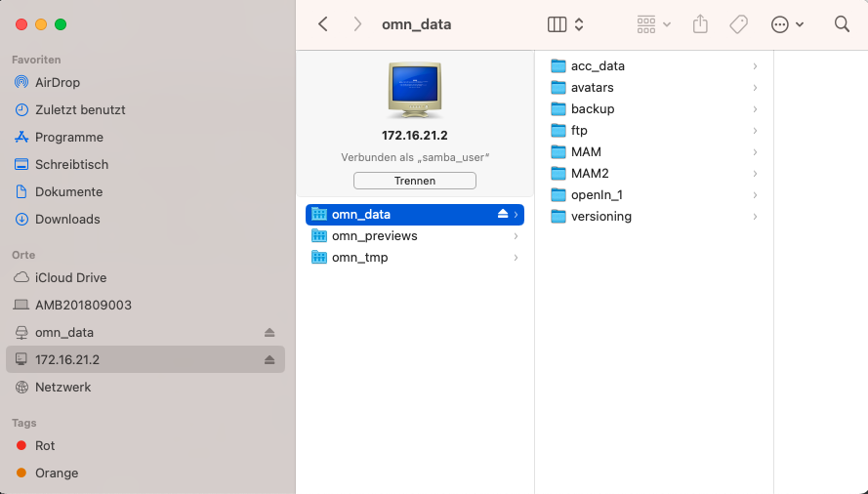Open Downloads in the sidebar
Viewport: 868px width, 494px height.
146,220
